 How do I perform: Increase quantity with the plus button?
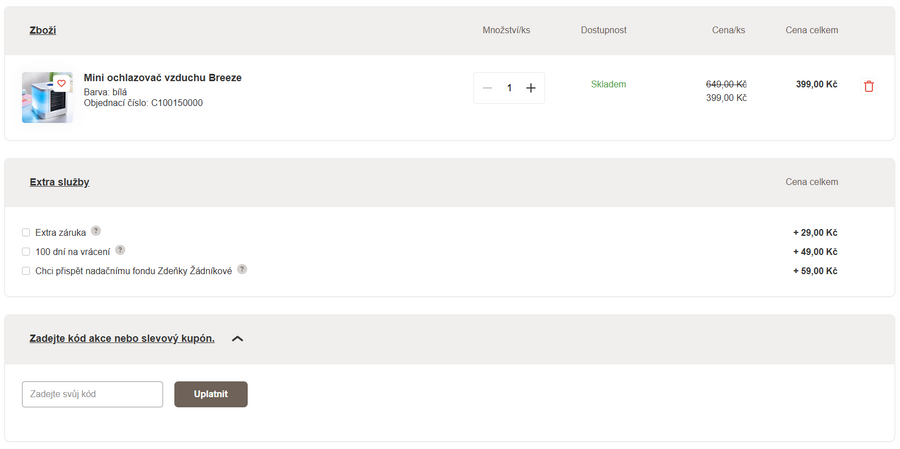pyautogui.click(x=531, y=88)
